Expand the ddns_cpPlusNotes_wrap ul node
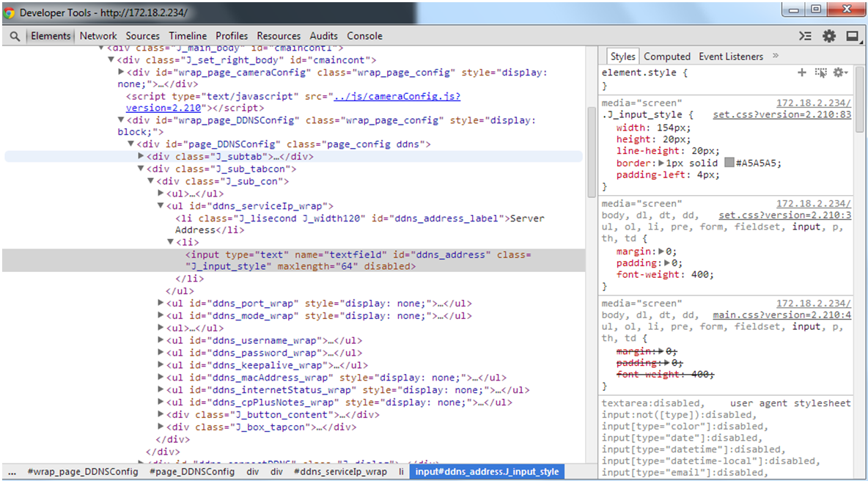 (161, 402)
